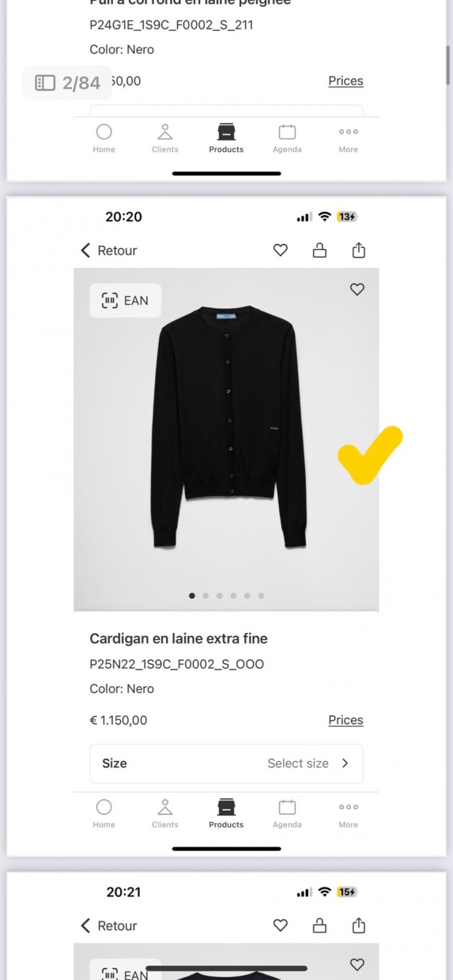Viewport: 453px width, 980px height.
Task: Tap the black cardigan product photo
Action: (x=228, y=427)
